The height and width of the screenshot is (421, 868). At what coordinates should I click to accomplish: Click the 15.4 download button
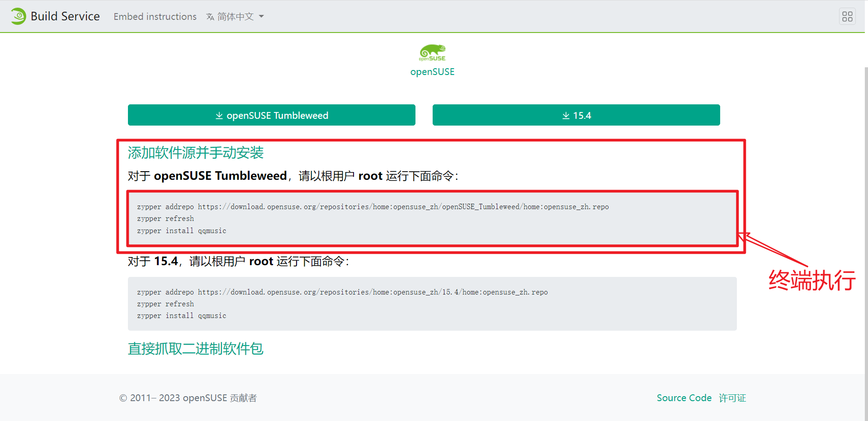click(x=576, y=115)
